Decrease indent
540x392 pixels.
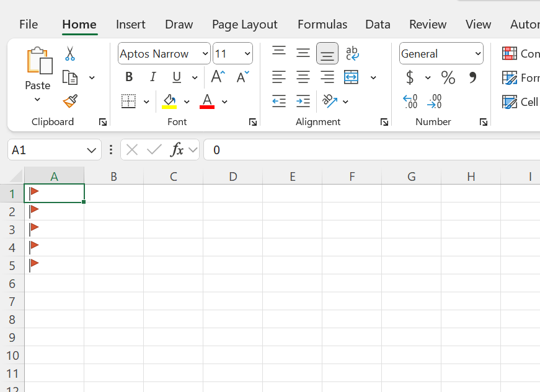(x=279, y=102)
